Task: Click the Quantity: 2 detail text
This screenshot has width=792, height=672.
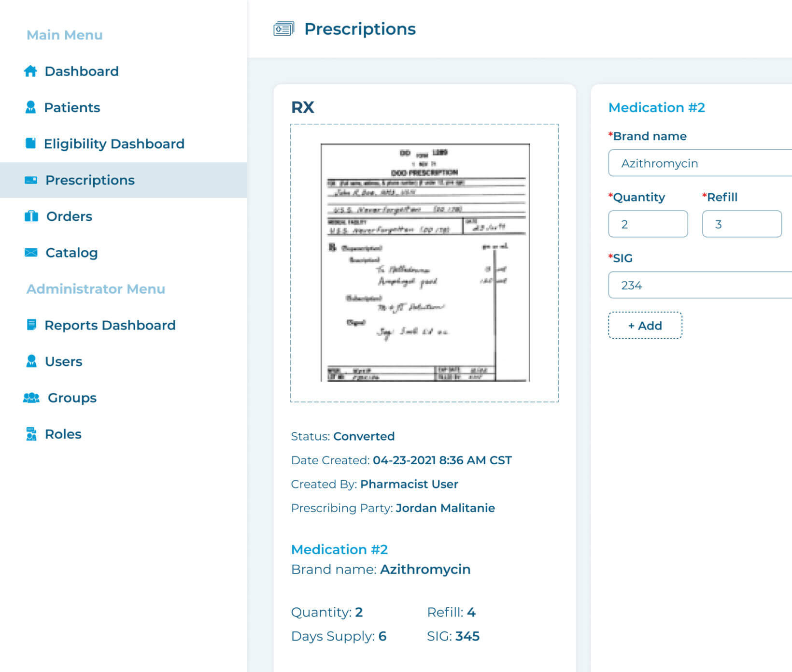Action: point(327,612)
